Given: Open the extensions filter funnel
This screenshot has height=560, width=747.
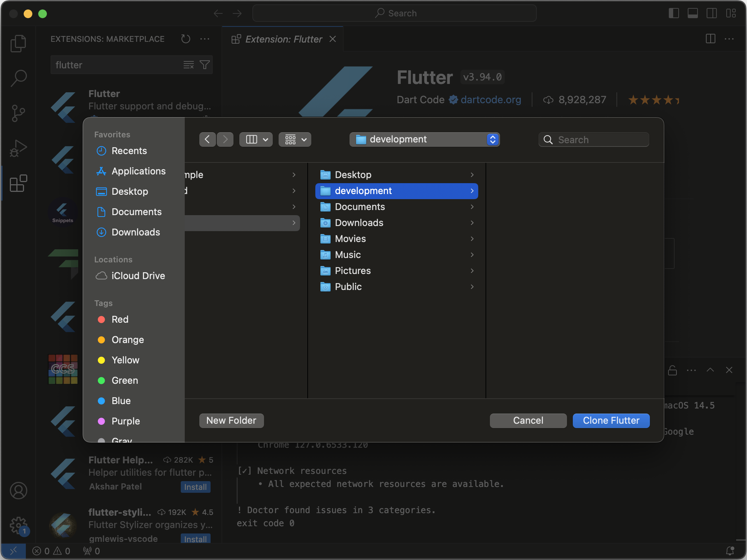Looking at the screenshot, I should 205,65.
